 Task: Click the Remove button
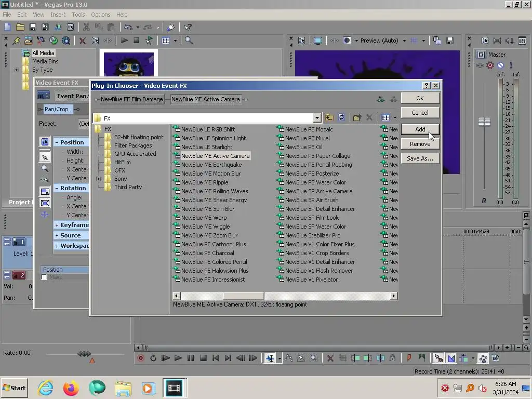420,144
